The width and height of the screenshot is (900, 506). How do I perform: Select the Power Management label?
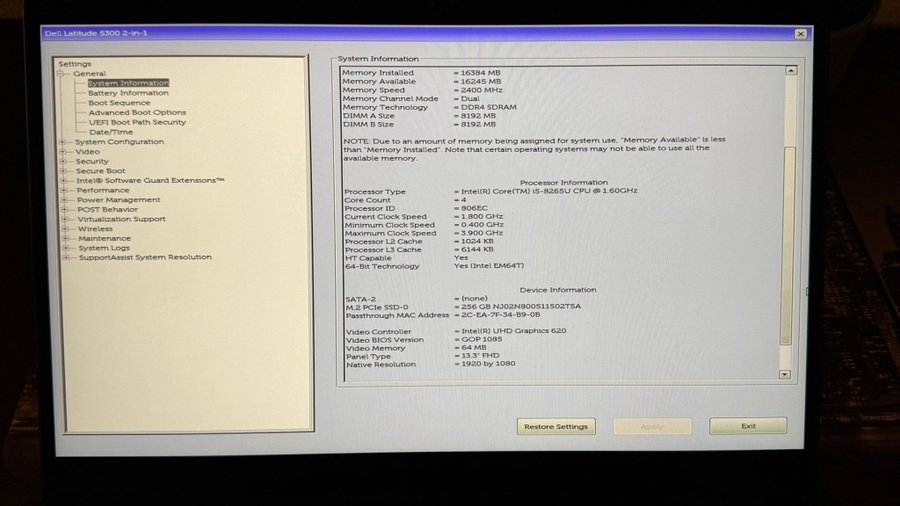119,200
